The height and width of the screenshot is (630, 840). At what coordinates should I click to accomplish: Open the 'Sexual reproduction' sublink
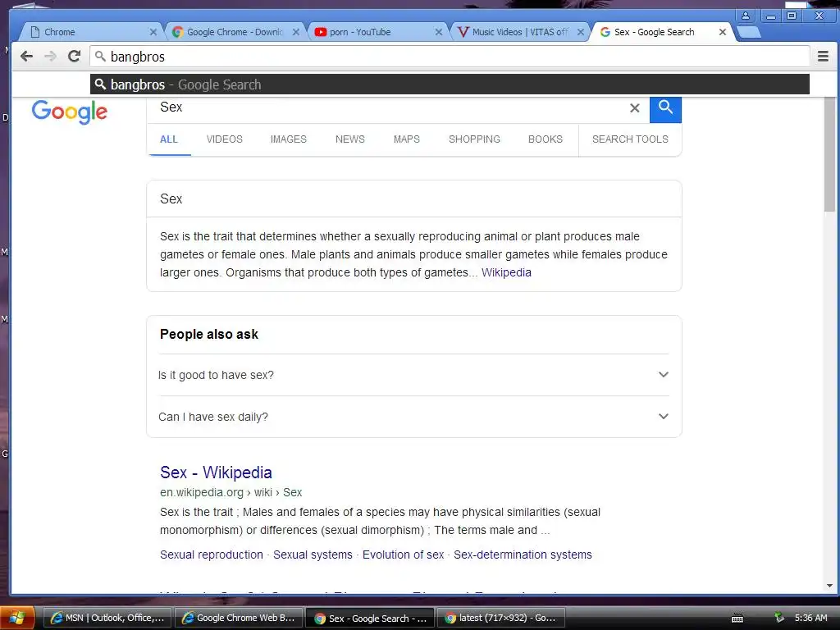click(x=212, y=555)
